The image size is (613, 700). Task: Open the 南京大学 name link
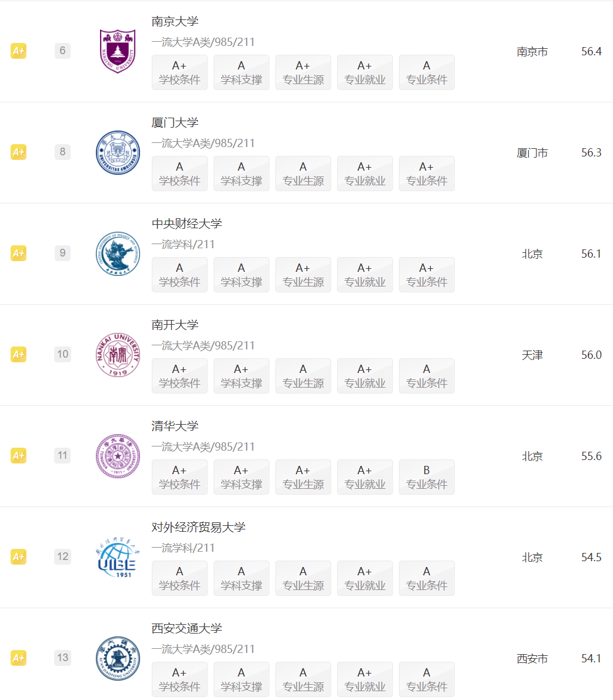[x=175, y=21]
